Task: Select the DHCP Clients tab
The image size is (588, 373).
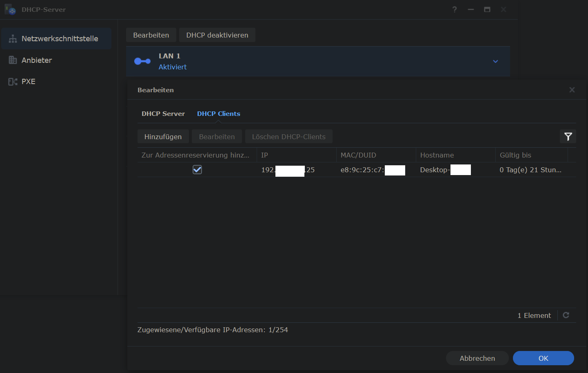Action: pyautogui.click(x=219, y=114)
